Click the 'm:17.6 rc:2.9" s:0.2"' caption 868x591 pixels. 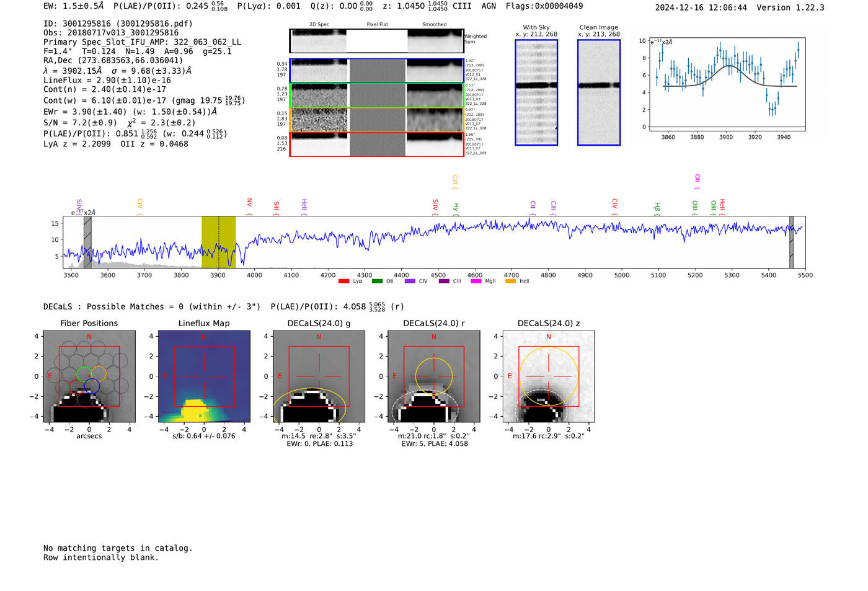click(x=549, y=436)
